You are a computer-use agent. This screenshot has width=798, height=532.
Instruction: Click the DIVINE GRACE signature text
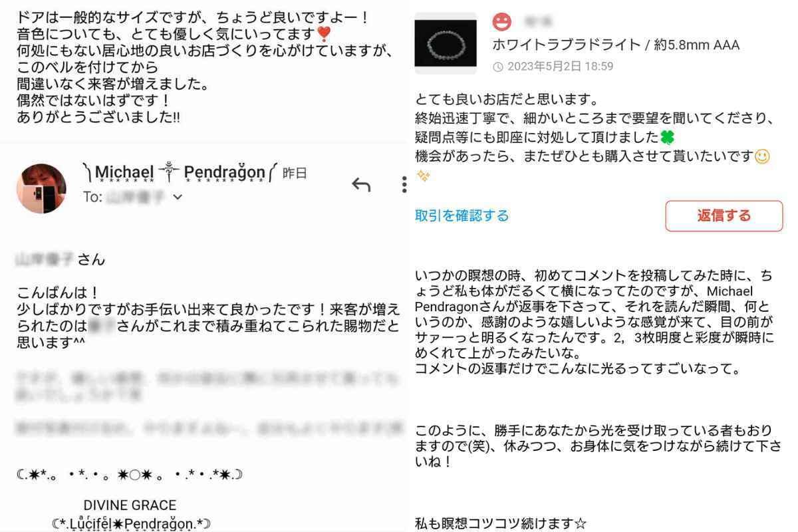(130, 505)
